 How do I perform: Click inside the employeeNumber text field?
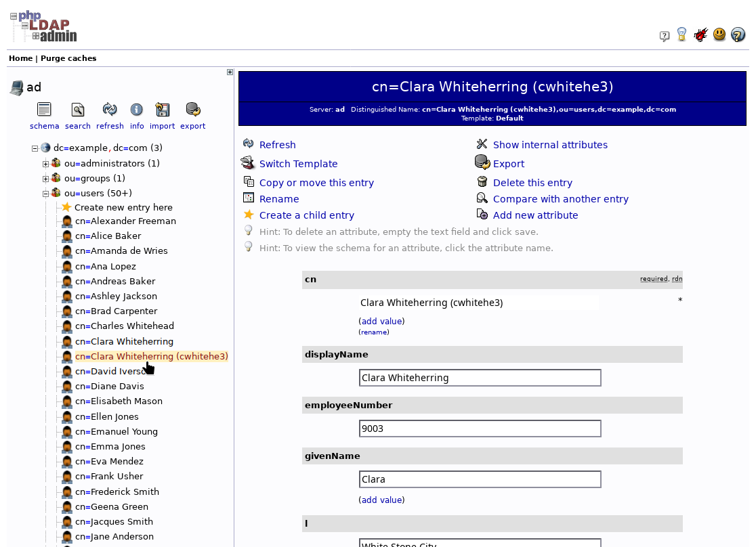pos(479,428)
